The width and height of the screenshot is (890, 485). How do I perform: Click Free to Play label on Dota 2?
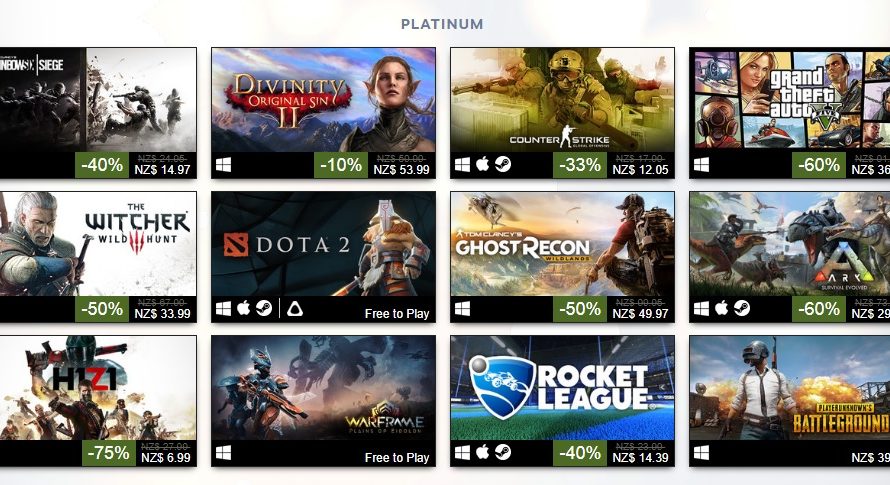coord(397,313)
